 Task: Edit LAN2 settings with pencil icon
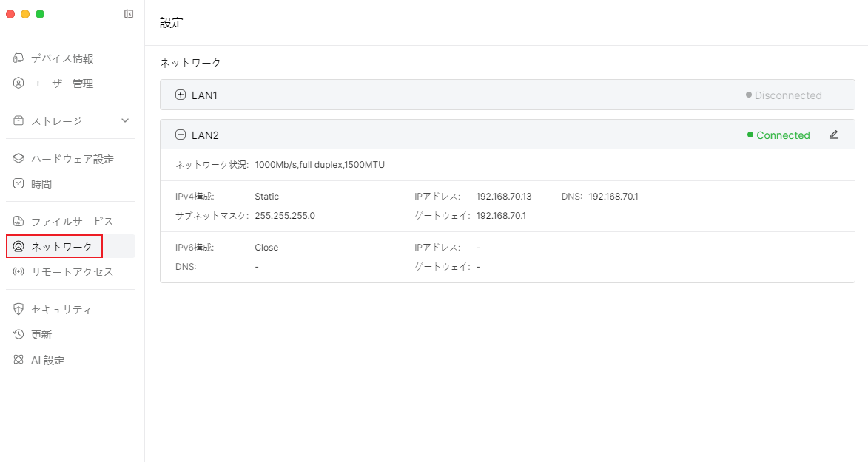click(x=834, y=135)
